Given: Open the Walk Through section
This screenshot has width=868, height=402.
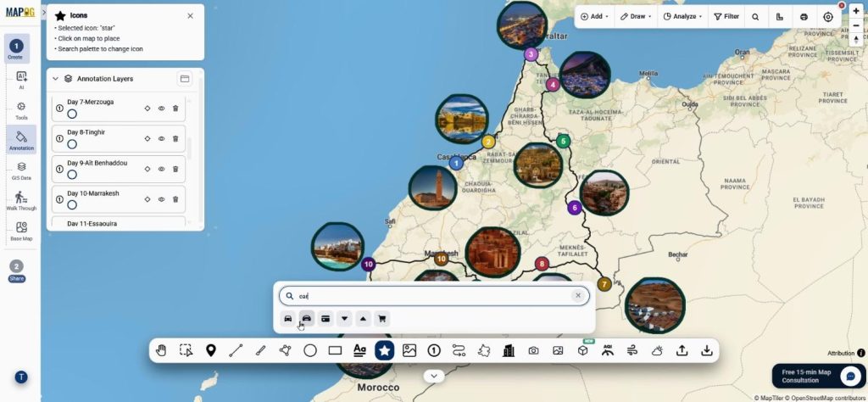Looking at the screenshot, I should point(21,200).
